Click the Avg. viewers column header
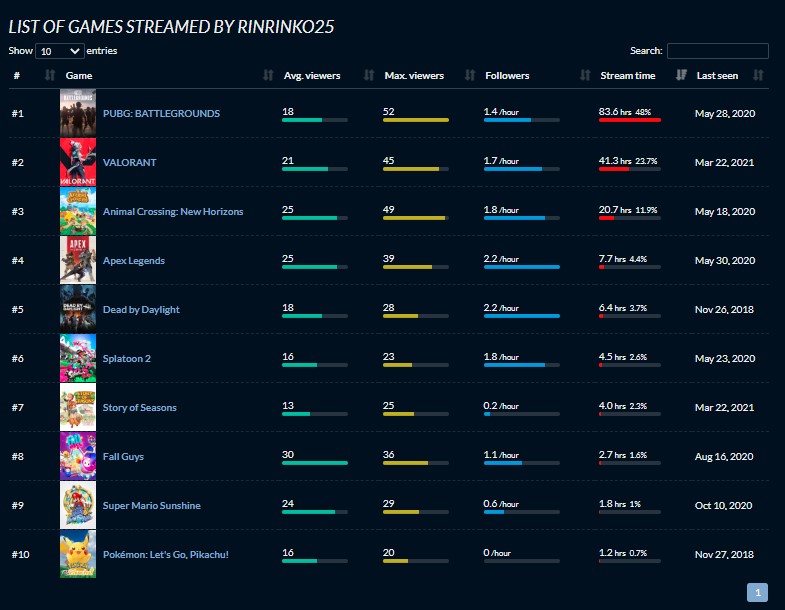This screenshot has height=610, width=785. click(312, 75)
